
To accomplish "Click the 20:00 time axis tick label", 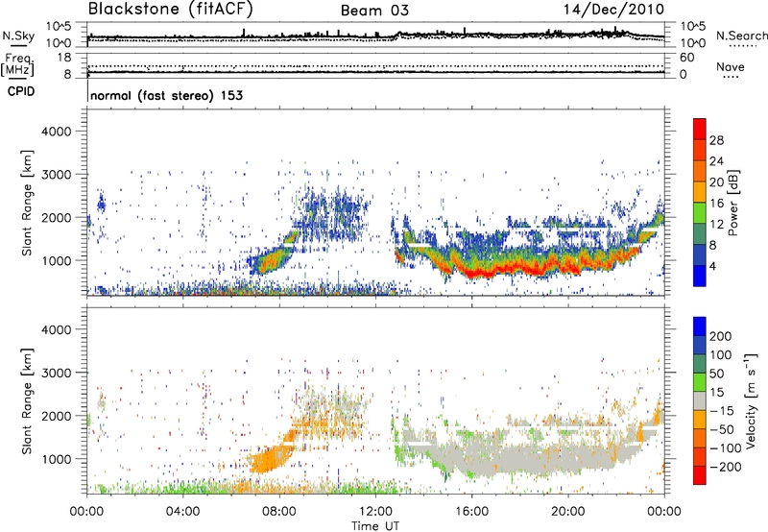I will (568, 512).
